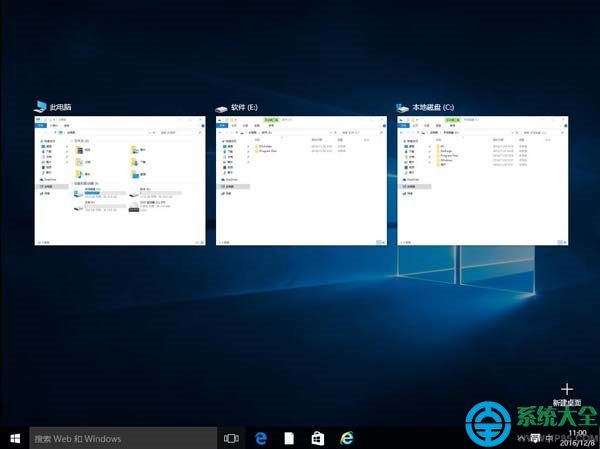Focus the 搜索 Web 和 Windows search box

123,438
